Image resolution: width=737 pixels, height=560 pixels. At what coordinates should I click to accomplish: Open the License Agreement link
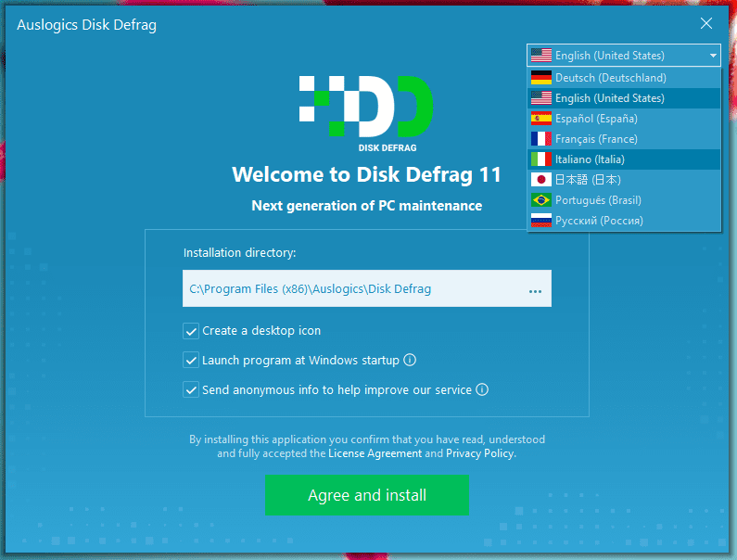(375, 453)
